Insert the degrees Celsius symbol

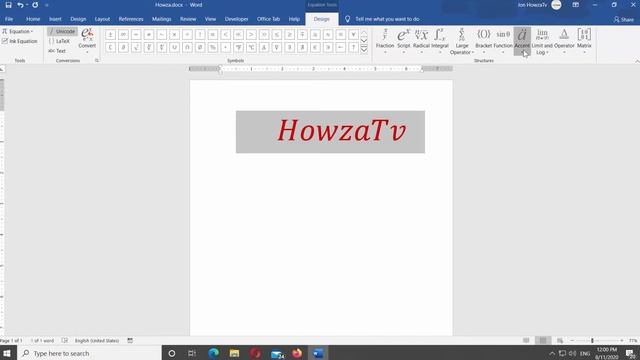pos(251,47)
